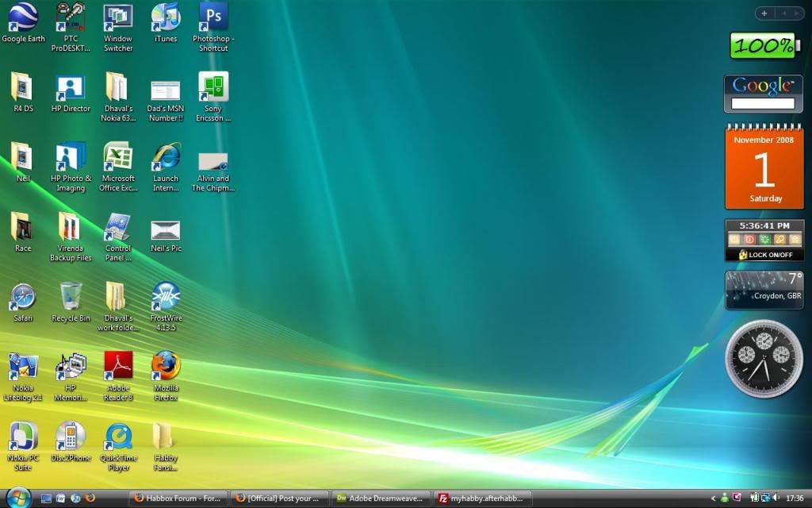Launch iTunes from the desktop
Viewport: 812px width, 508px height.
(166, 17)
